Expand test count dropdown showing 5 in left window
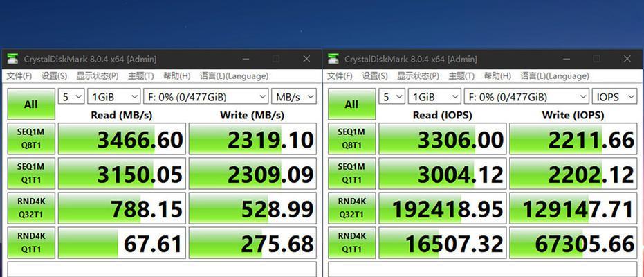Screen dimensions: 644x277 point(71,96)
